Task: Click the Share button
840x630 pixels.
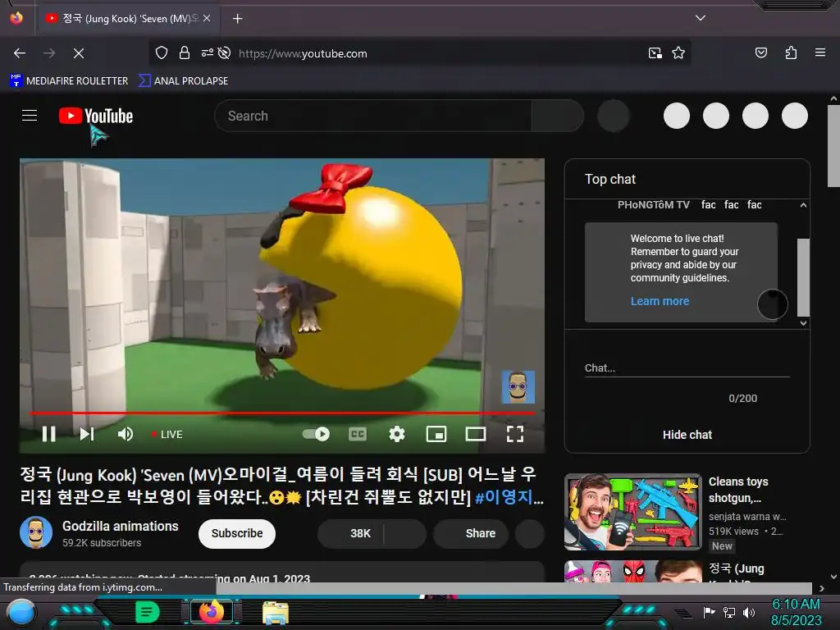Action: pos(471,533)
